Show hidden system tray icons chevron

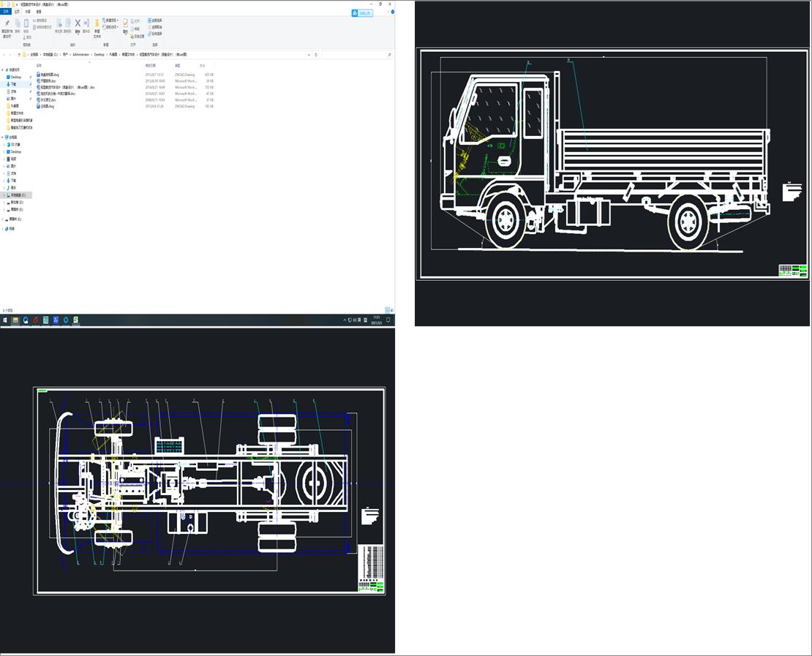(345, 320)
